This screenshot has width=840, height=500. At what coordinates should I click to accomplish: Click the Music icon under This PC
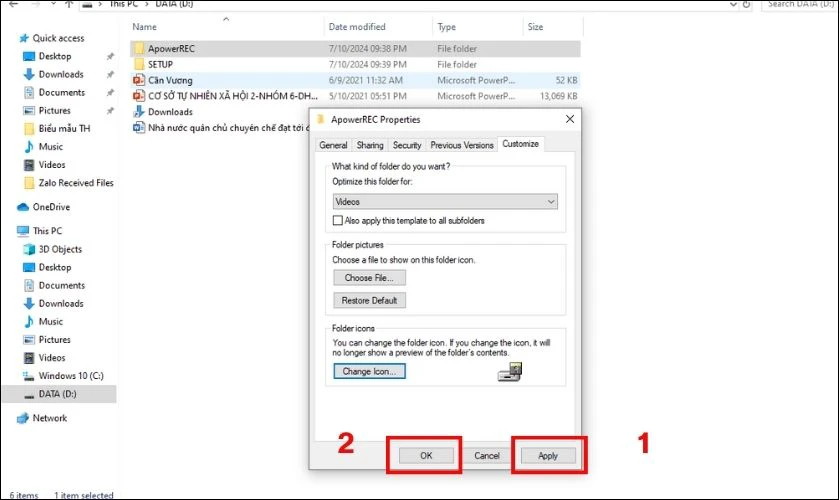29,322
